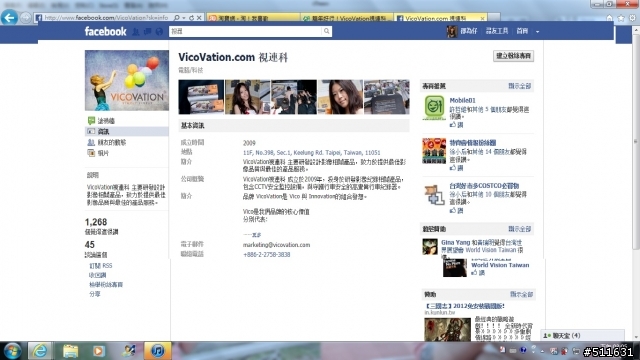
Task: Open the fourth close-up portrait thumbnail
Action: click(340, 97)
